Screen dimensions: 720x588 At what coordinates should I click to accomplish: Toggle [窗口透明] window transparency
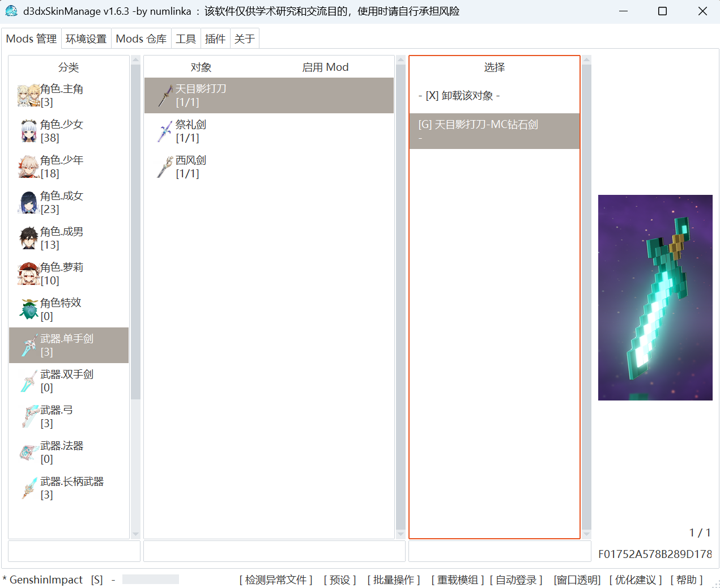tap(577, 580)
